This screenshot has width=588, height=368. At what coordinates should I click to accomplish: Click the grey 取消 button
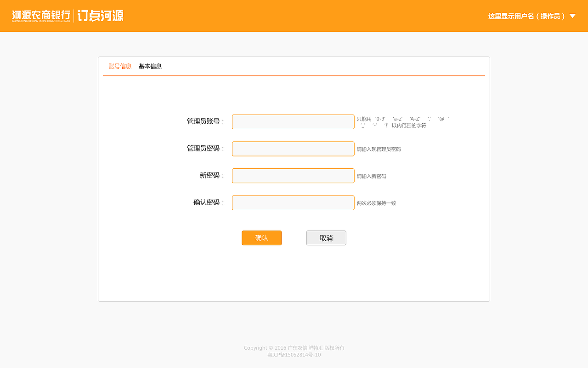(x=326, y=238)
